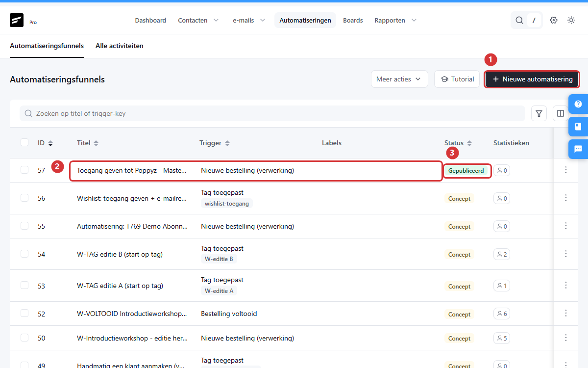
Task: Sort by Status column header
Action: [x=458, y=143]
